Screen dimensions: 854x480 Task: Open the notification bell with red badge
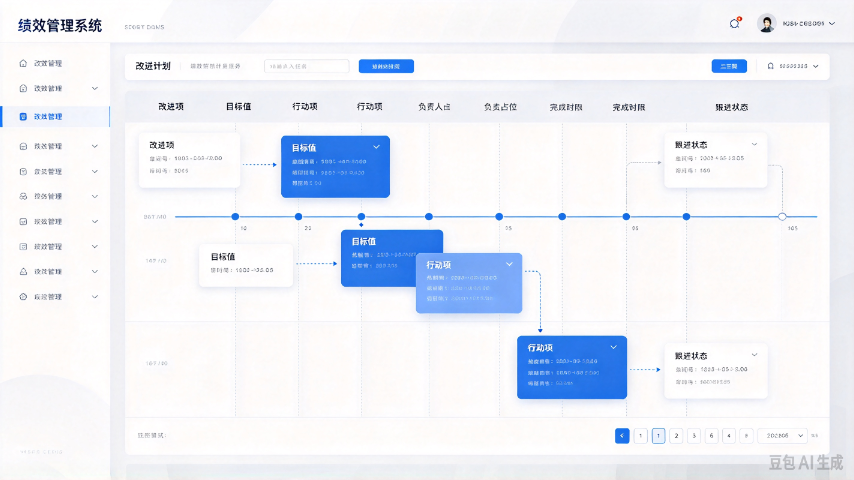(735, 23)
